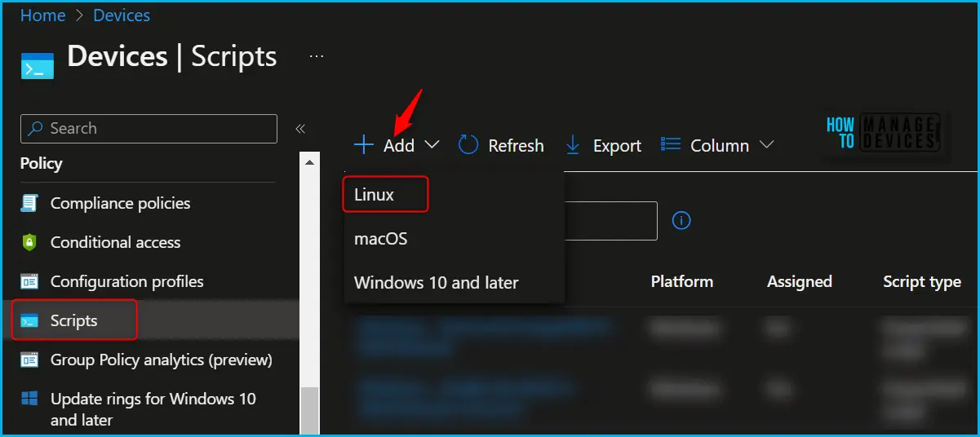The width and height of the screenshot is (980, 437).
Task: Open Update rings for Windows 10 and later
Action: pos(153,409)
